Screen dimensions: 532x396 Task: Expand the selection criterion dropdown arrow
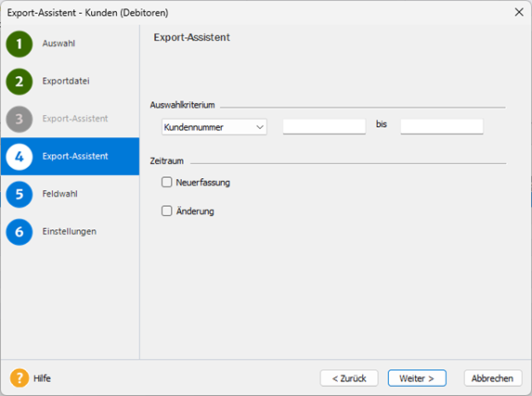[x=260, y=127]
